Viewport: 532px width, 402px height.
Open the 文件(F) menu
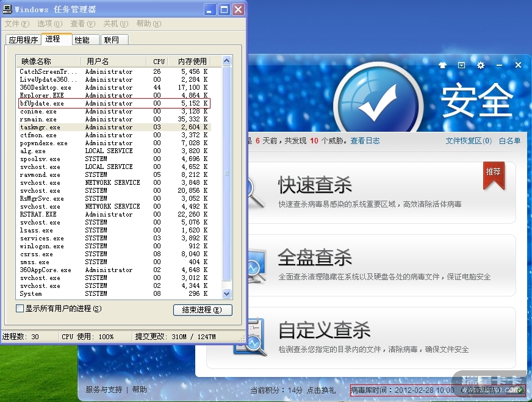click(17, 24)
